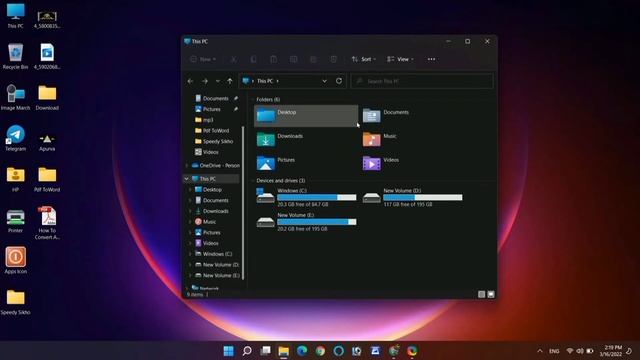The image size is (640, 360).
Task: Select Speedy Sikho in the sidebar
Action: coord(214,141)
